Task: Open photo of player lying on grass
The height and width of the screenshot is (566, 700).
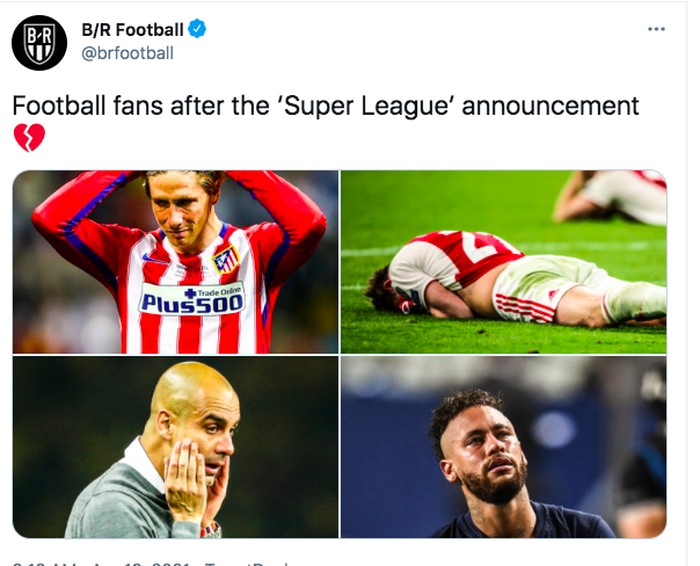Action: (x=503, y=261)
